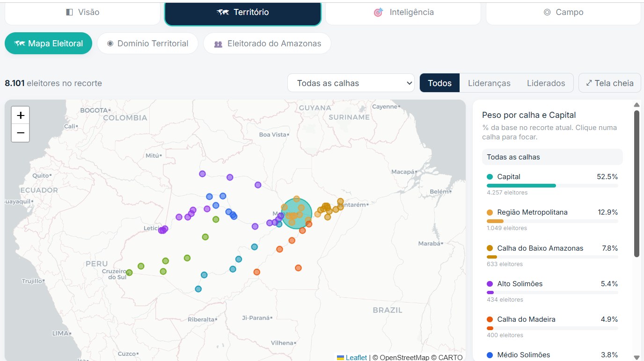Image resolution: width=644 pixels, height=361 pixels.
Task: Click the Mapa Eleitoral map icon
Action: [20, 43]
